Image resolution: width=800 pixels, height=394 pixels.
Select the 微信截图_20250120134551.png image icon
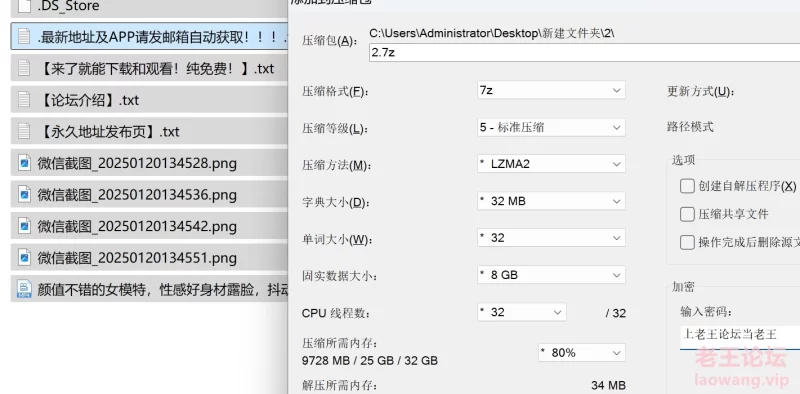24,258
